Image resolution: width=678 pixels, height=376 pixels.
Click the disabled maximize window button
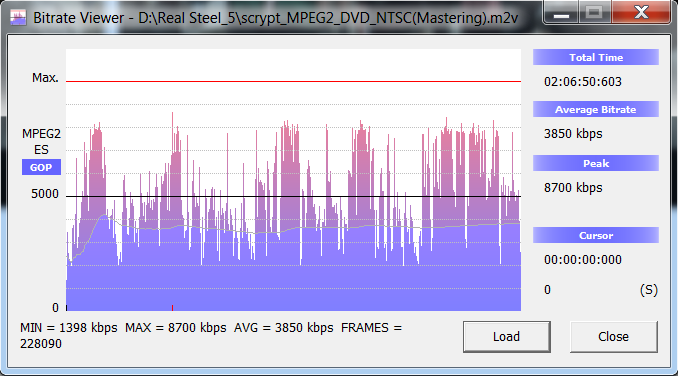(594, 12)
